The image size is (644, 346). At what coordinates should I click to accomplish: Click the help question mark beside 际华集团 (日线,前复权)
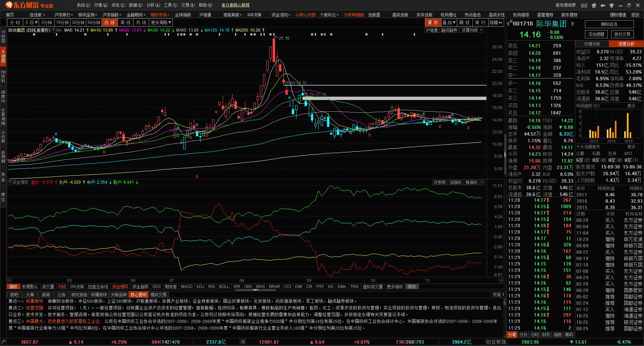(x=54, y=30)
